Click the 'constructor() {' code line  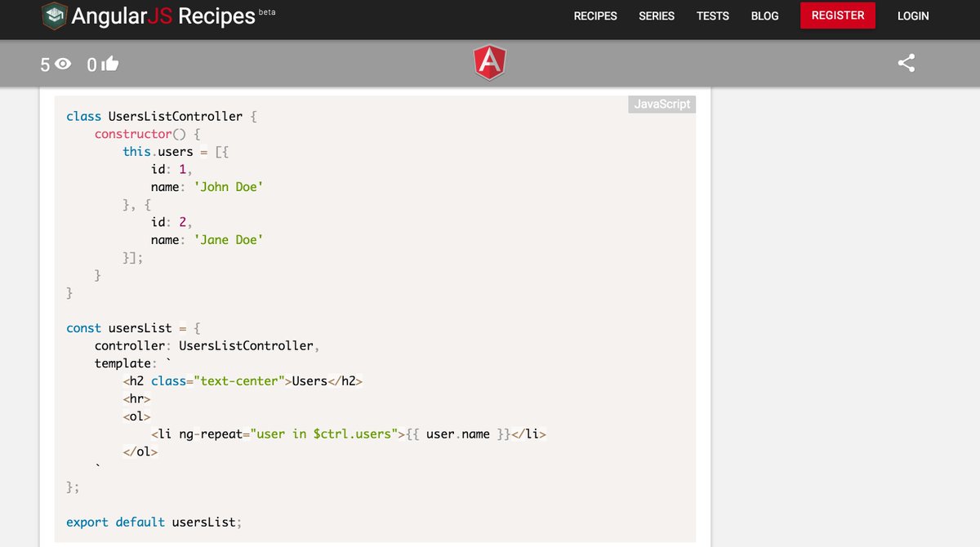pos(147,134)
